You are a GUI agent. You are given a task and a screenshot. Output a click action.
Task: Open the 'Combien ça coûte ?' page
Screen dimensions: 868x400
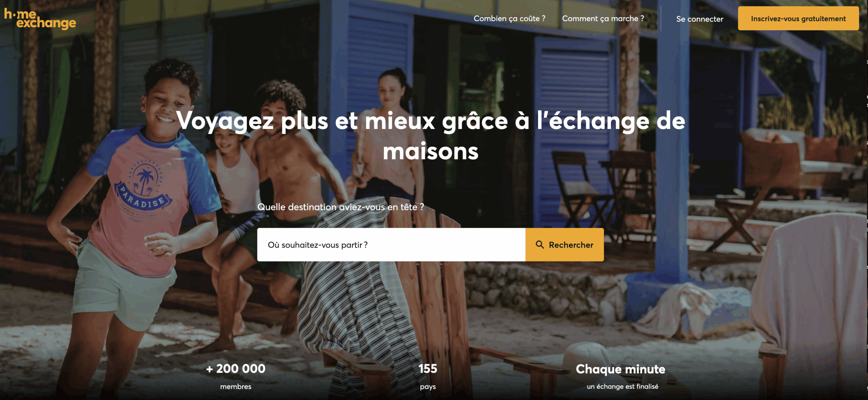(509, 19)
